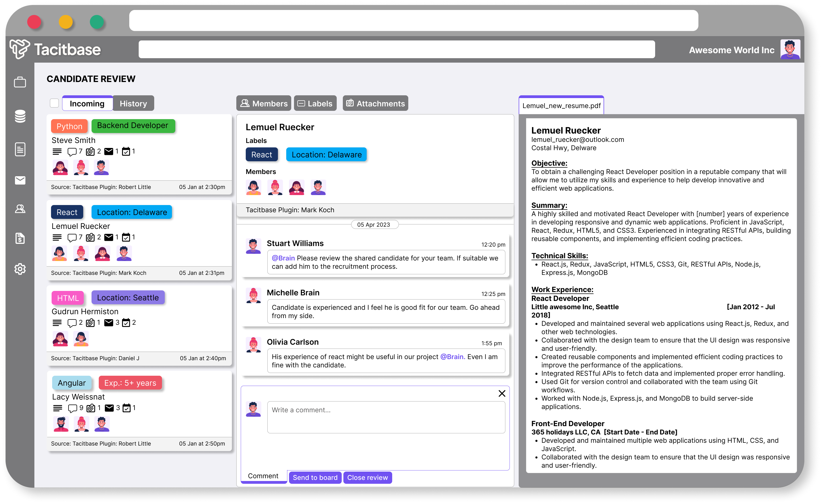Click the Attachments button
This screenshot has height=504, width=821.
(x=375, y=104)
